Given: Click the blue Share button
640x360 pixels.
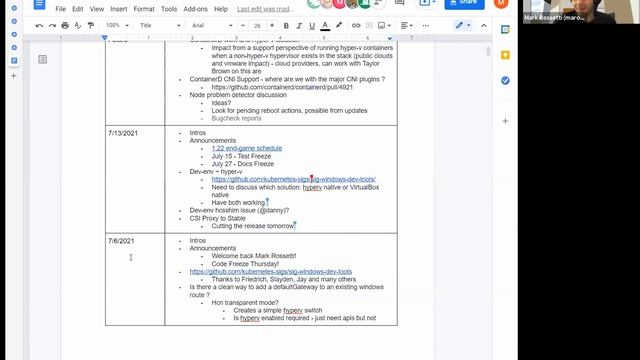Looking at the screenshot, I should pyautogui.click(x=464, y=3).
